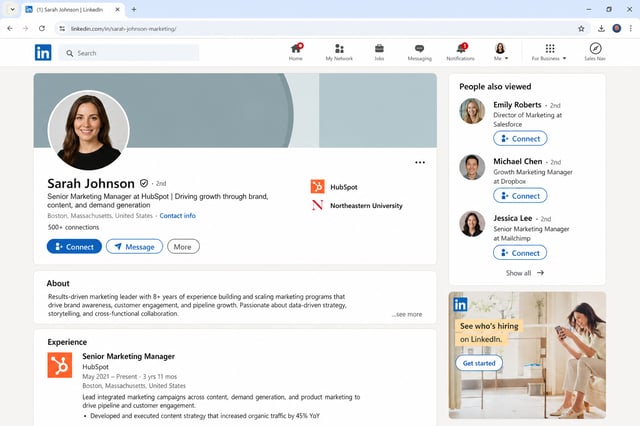Click the address bar URL
This screenshot has width=640, height=426.
pyautogui.click(x=123, y=29)
